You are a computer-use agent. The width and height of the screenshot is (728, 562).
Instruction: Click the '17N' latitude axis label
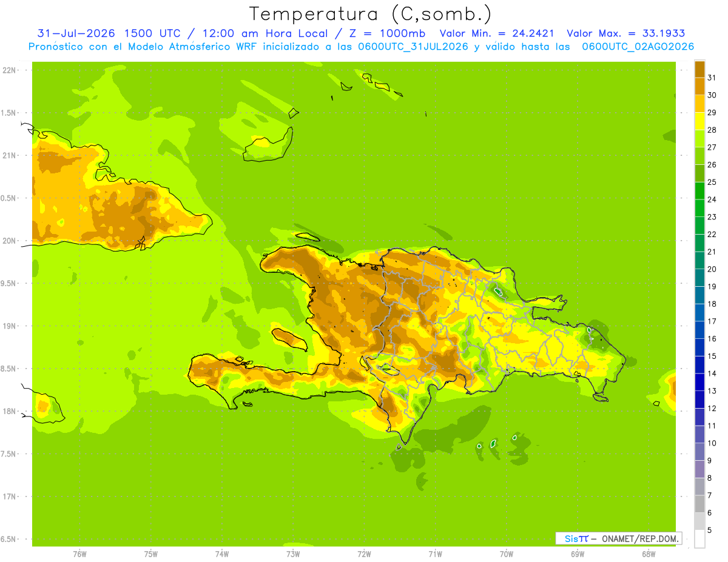point(8,497)
